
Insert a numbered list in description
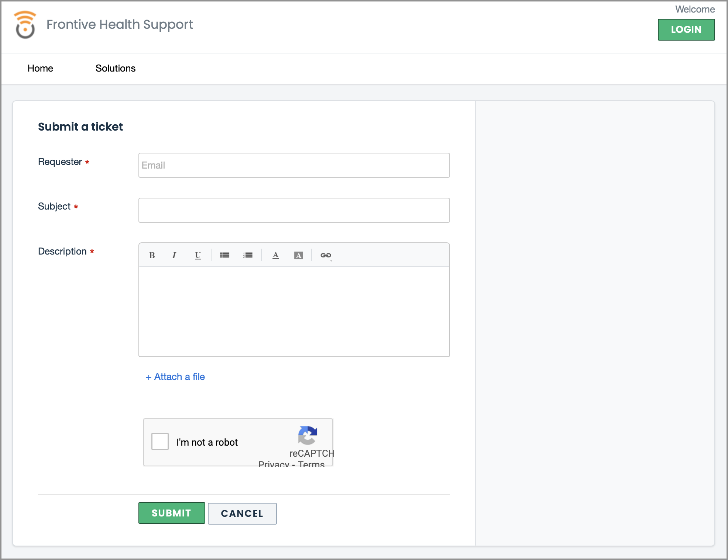click(248, 255)
